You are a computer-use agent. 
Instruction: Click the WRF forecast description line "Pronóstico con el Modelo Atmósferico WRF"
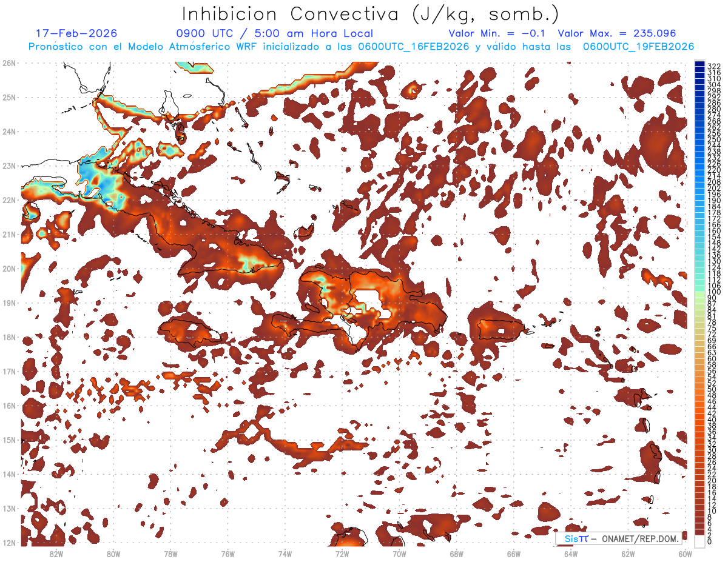(x=143, y=47)
